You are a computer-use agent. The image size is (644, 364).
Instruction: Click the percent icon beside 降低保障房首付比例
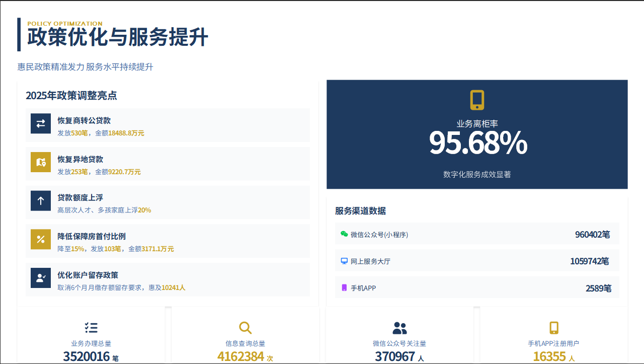point(41,239)
